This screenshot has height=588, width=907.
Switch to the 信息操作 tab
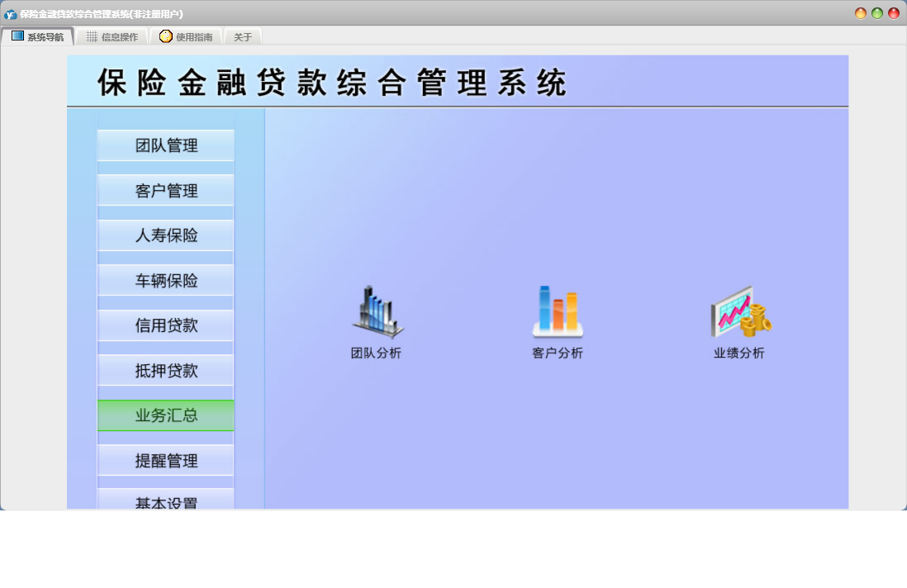point(112,36)
